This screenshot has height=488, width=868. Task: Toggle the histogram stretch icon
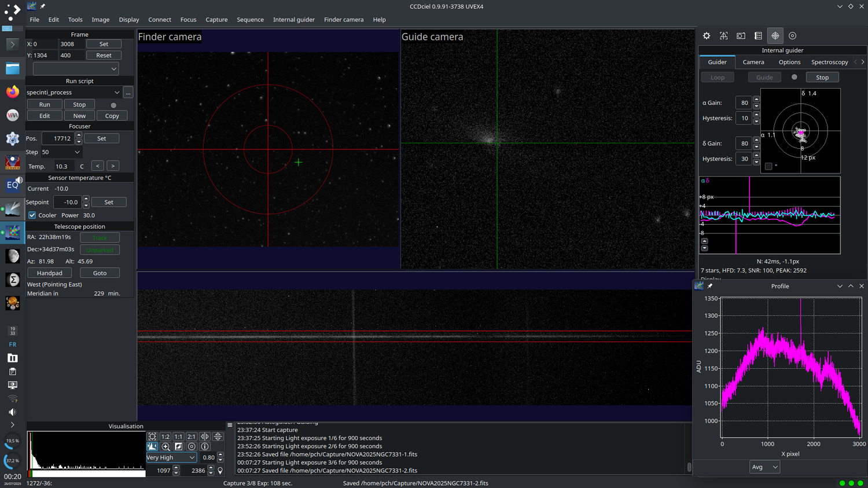152,446
